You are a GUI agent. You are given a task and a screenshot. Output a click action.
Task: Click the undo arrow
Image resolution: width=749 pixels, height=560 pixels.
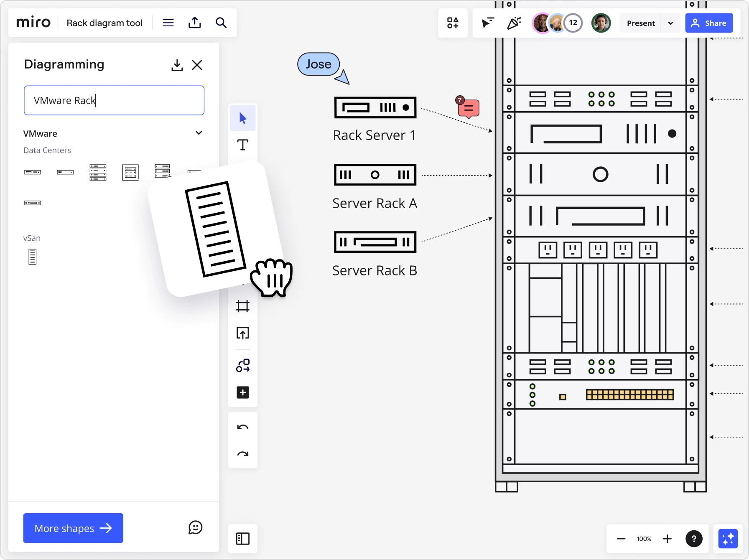coord(243,427)
